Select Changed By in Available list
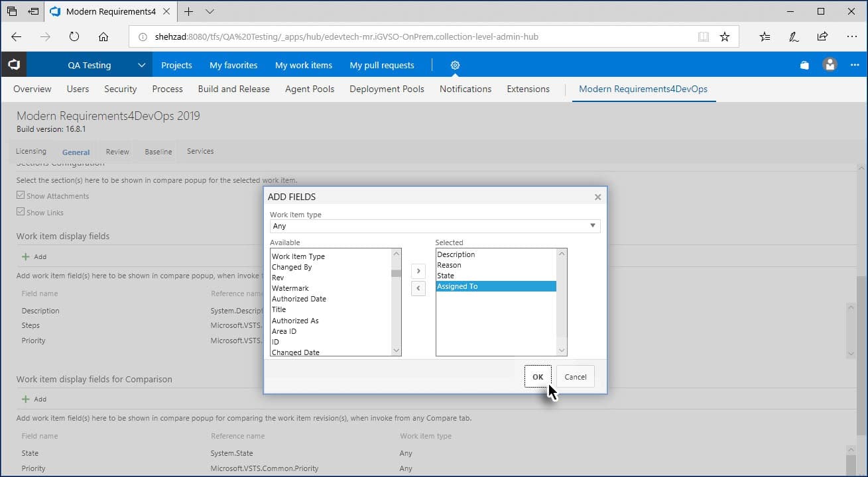The height and width of the screenshot is (477, 868). [292, 267]
